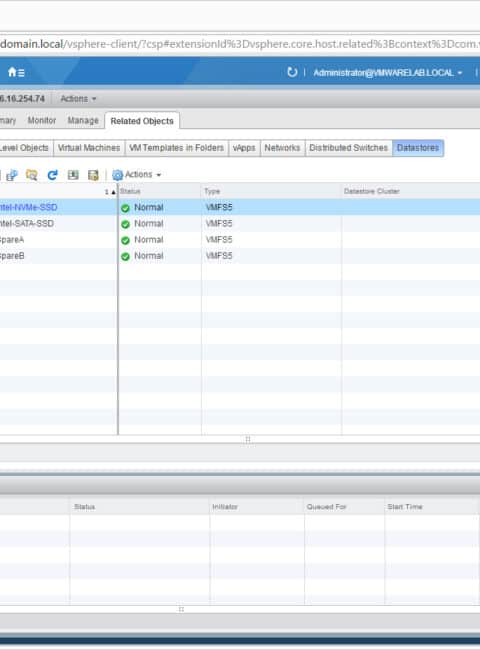Open the Administrator@VMWARELAB.LOCAL user dropdown
Image resolution: width=480 pixels, height=650 pixels.
(388, 73)
